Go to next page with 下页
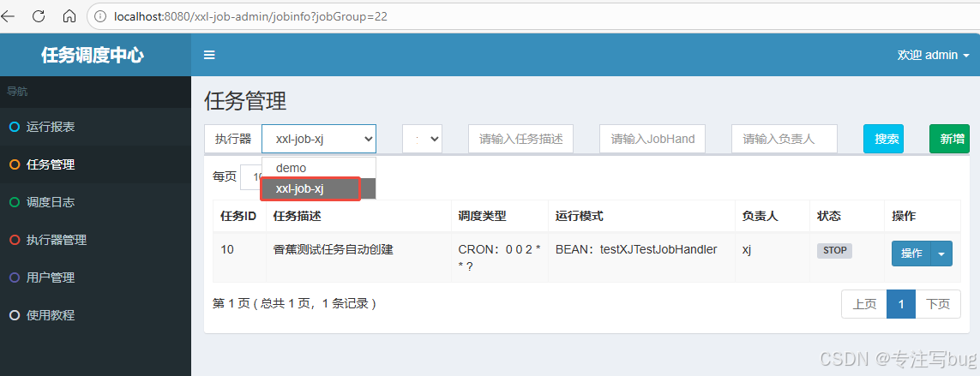980x376 pixels. pos(937,304)
